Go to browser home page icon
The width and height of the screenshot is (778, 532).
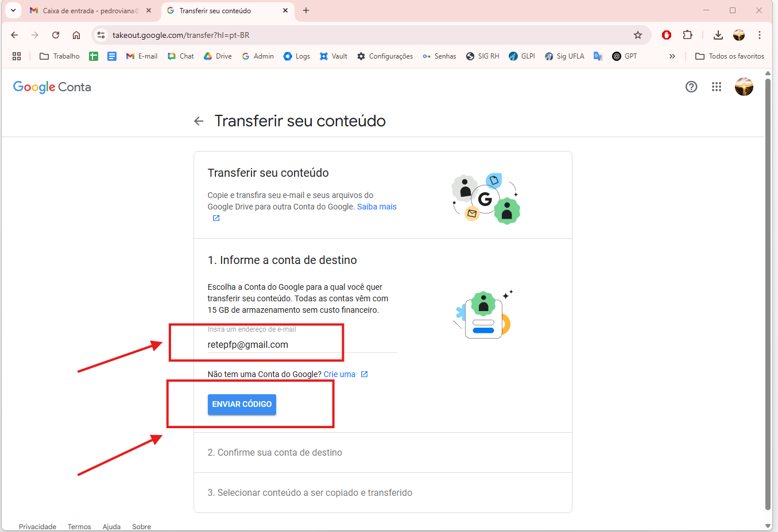pyautogui.click(x=76, y=35)
